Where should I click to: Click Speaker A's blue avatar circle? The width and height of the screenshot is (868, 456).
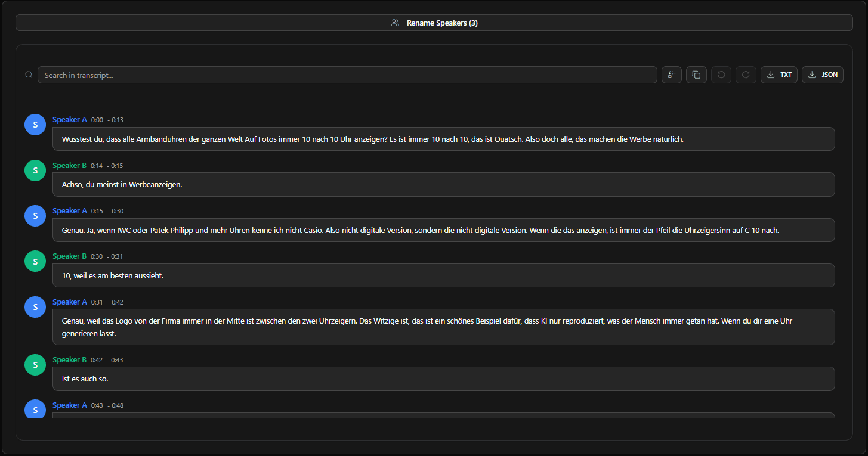[x=35, y=124]
